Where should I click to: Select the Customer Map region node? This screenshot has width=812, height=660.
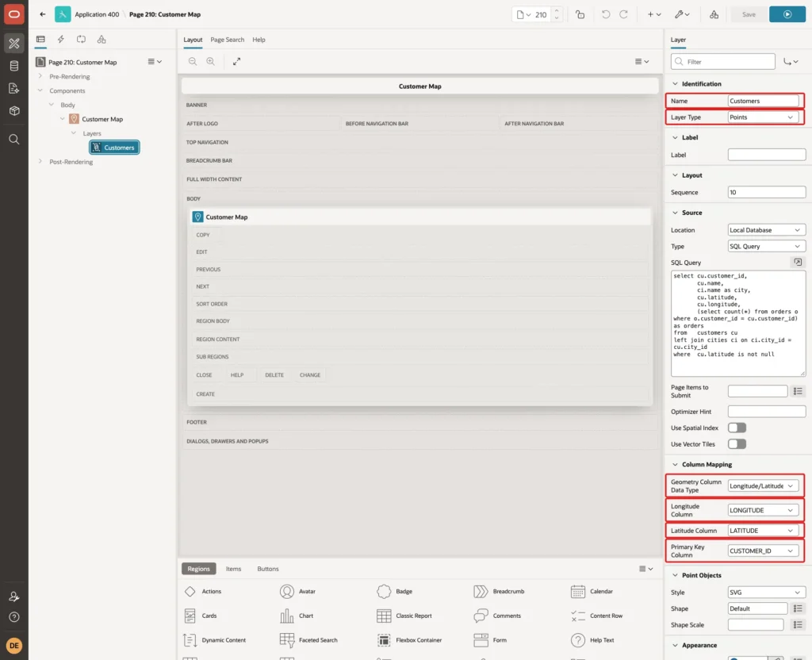[x=102, y=119]
